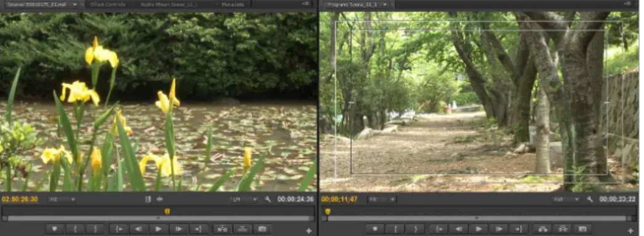Image resolution: width=644 pixels, height=236 pixels.
Task: Step forward one frame in Program monitor
Action: pos(499,229)
